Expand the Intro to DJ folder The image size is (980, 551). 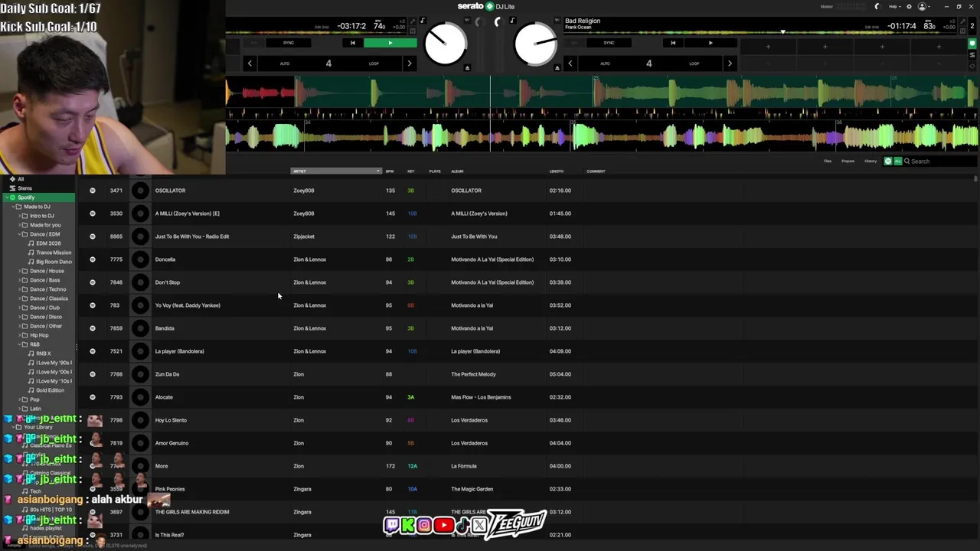point(18,216)
